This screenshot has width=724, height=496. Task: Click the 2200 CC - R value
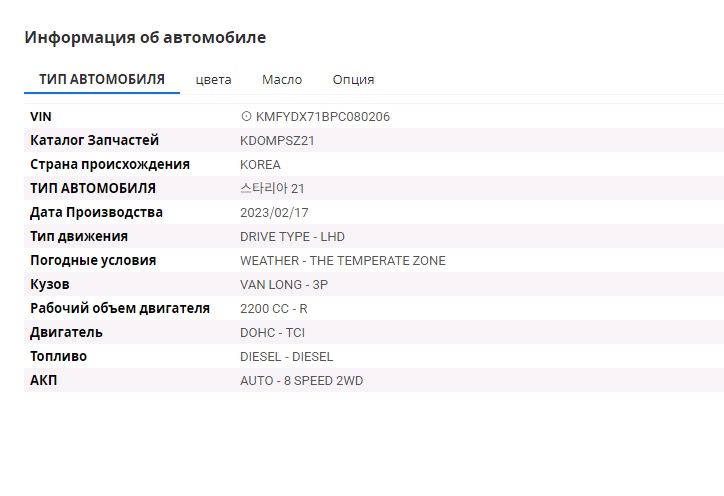(273, 309)
